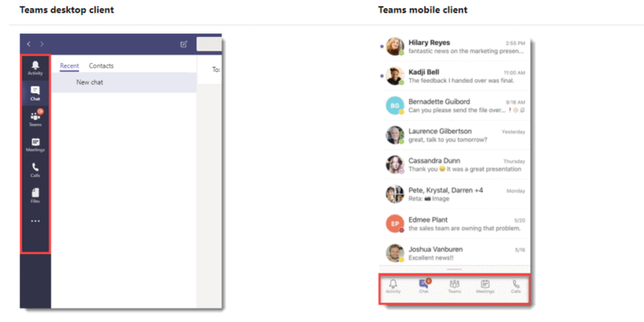644x322 pixels.
Task: Switch to the Recent tab
Action: (x=70, y=65)
